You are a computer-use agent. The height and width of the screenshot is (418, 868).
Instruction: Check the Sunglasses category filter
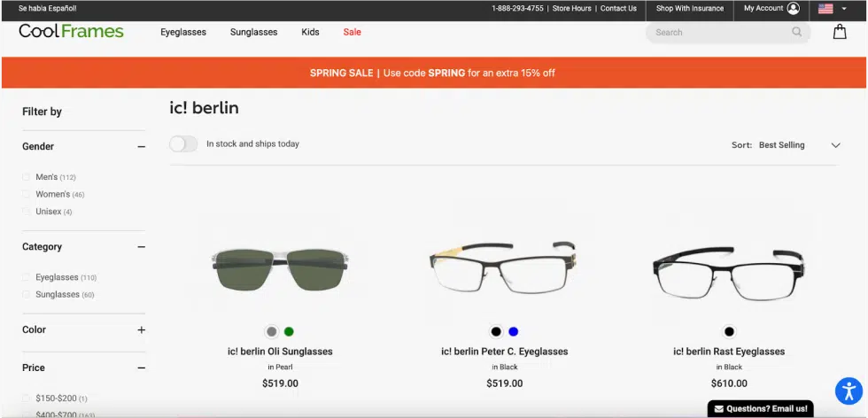pyautogui.click(x=26, y=295)
